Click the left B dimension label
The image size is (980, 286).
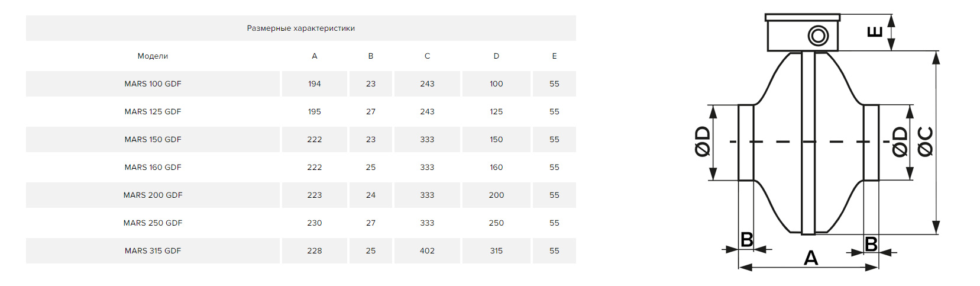[x=746, y=240]
